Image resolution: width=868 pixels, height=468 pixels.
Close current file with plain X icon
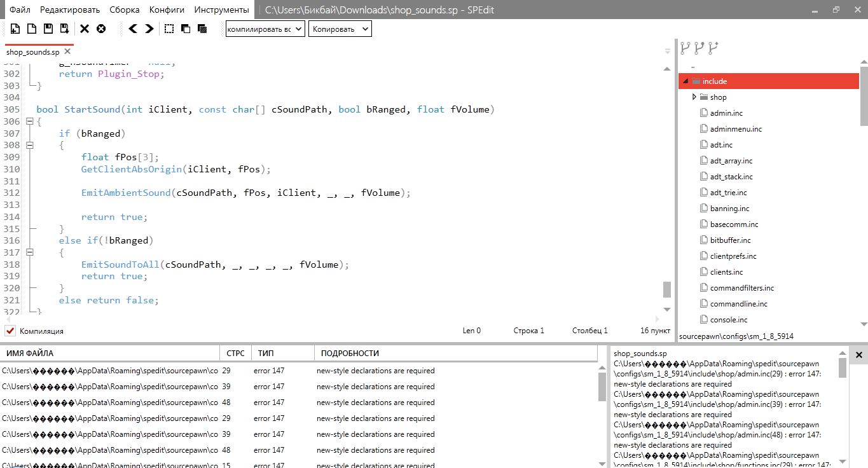[x=85, y=29]
